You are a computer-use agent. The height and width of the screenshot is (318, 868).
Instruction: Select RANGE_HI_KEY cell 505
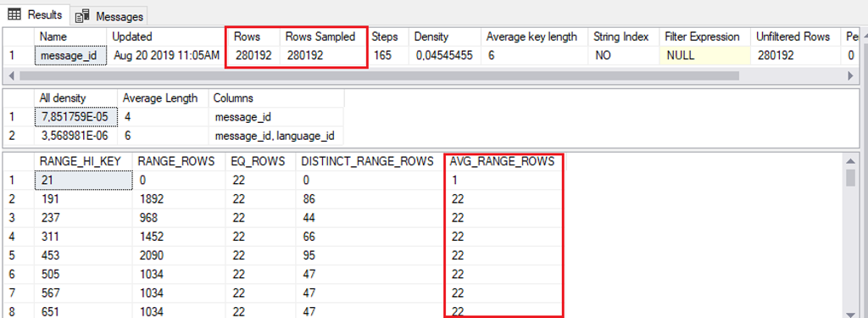[x=83, y=274]
